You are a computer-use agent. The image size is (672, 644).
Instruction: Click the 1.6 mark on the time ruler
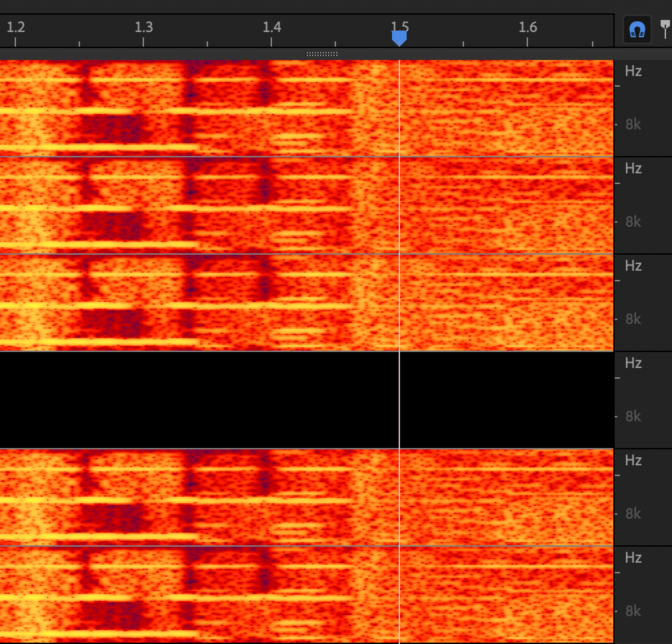[527, 28]
